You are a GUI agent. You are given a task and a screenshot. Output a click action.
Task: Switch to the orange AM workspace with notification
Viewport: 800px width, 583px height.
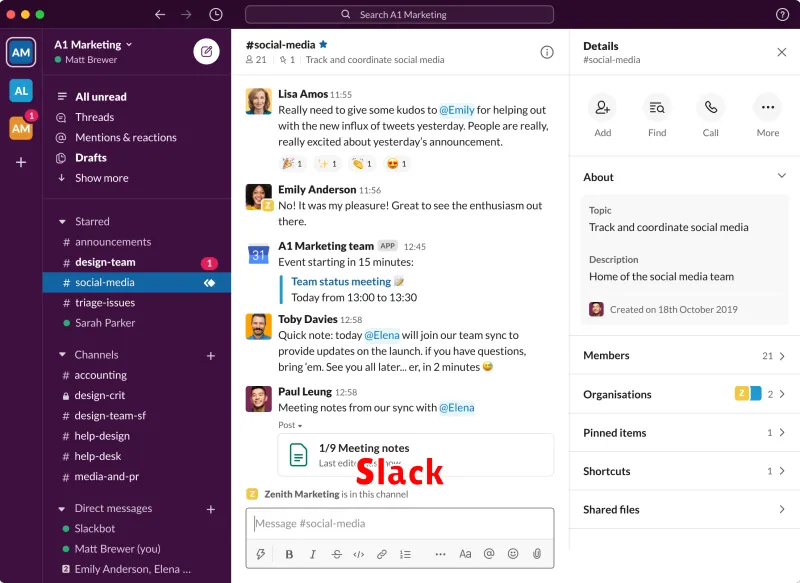click(21, 128)
